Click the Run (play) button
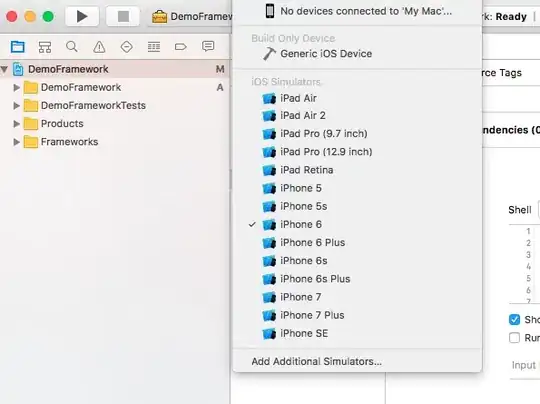Screen dimensions: 540x404 (x=82, y=16)
